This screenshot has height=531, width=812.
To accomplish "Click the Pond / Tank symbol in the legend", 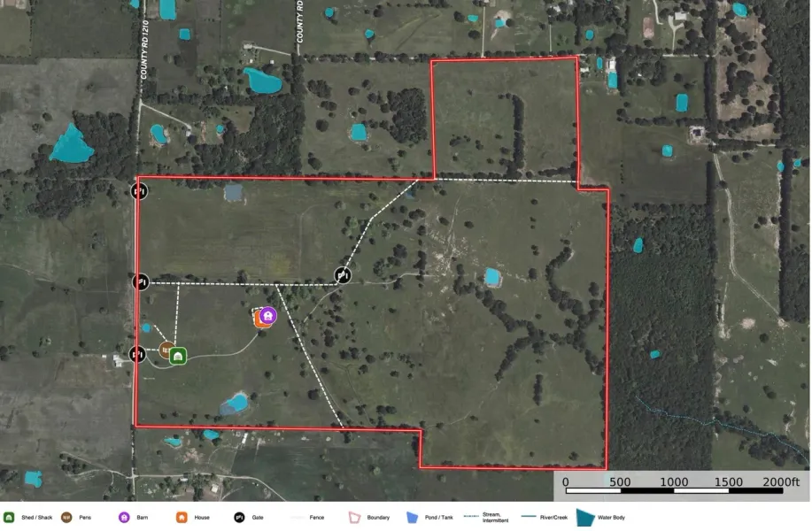I will [412, 518].
